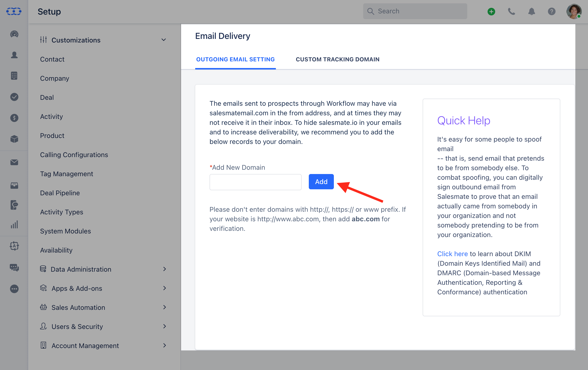Click the Setup page title

(x=49, y=11)
